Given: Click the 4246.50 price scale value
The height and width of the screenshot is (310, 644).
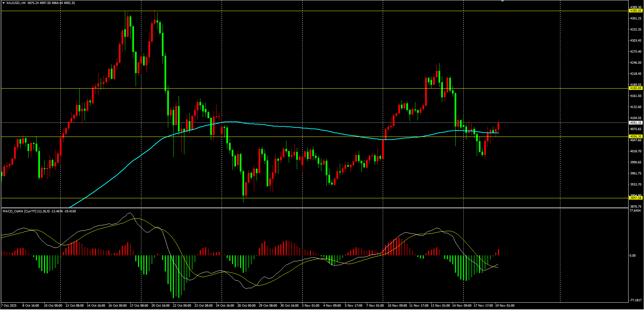Looking at the screenshot, I should (x=635, y=63).
